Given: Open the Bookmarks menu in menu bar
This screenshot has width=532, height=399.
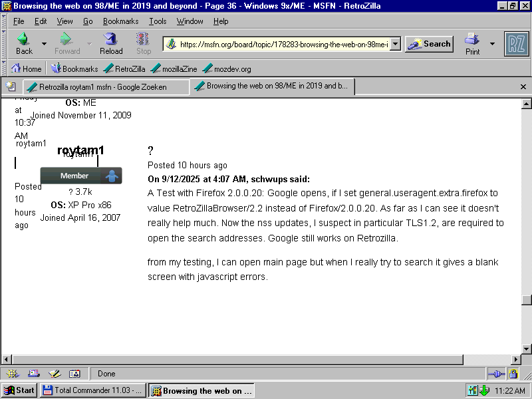Looking at the screenshot, I should [x=121, y=21].
